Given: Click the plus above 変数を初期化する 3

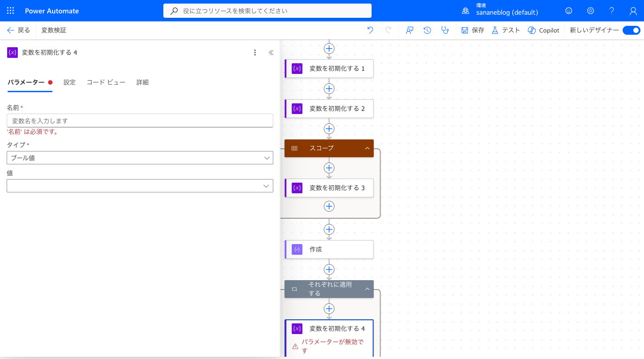Looking at the screenshot, I should point(329,168).
